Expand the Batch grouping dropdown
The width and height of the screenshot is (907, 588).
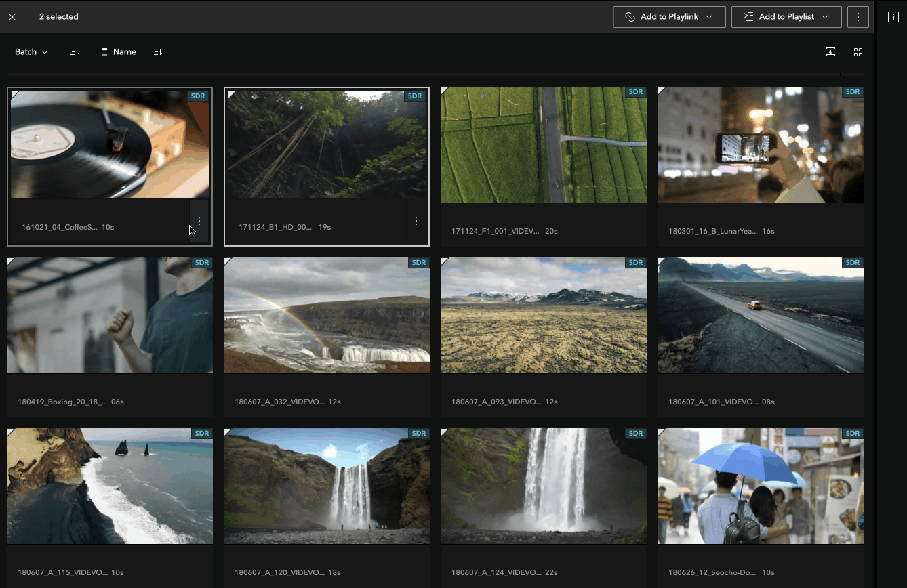click(x=31, y=52)
